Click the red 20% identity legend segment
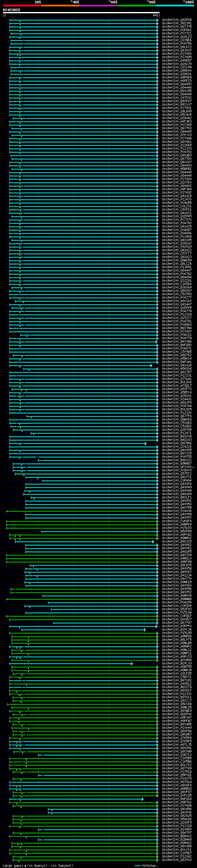This screenshot has width=197, height=868. 22,6
